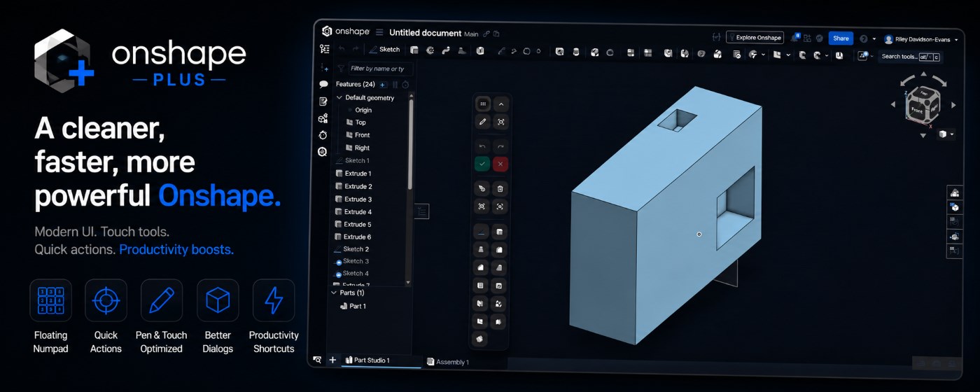Select Origin in the feature tree
Viewport: 980px width, 392px height.
(363, 110)
